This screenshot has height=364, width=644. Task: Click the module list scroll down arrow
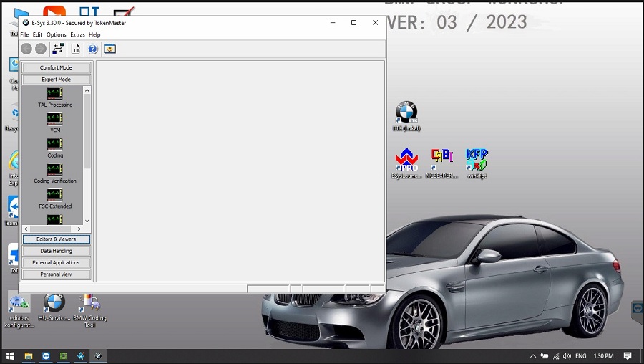(x=87, y=221)
